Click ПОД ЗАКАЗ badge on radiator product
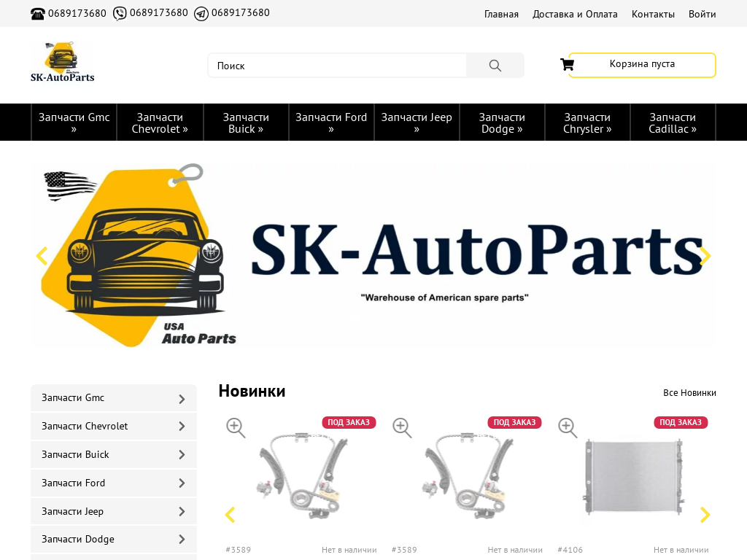This screenshot has width=747, height=560. click(681, 422)
